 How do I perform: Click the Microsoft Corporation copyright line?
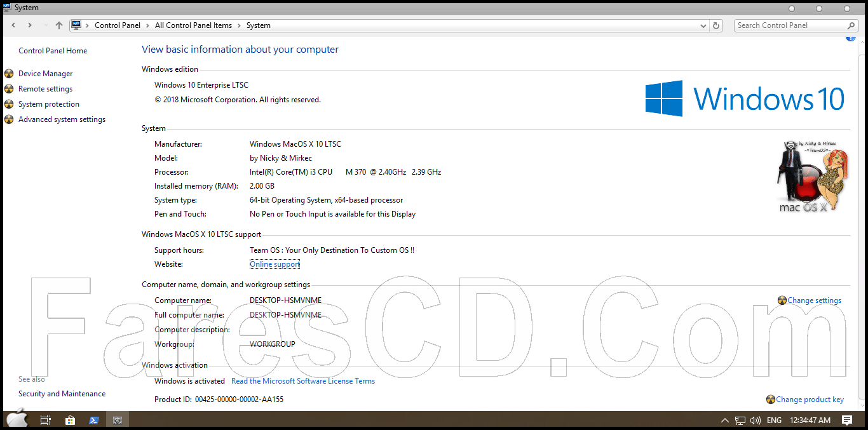(238, 100)
